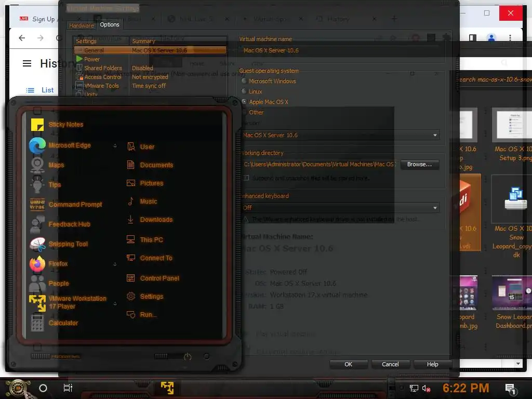Edit the Virtual machine name field
532x399 pixels.
click(340, 50)
